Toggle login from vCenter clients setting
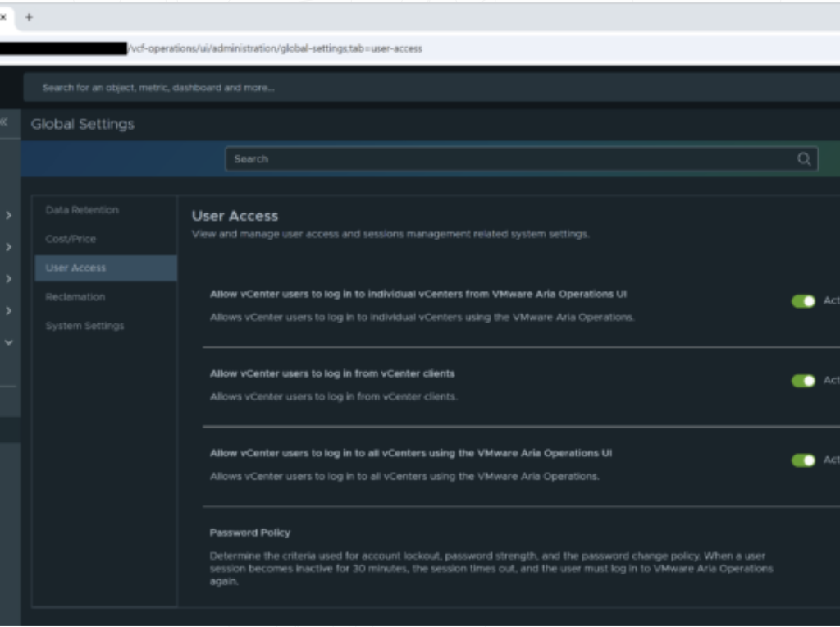The width and height of the screenshot is (840, 627). pos(803,381)
